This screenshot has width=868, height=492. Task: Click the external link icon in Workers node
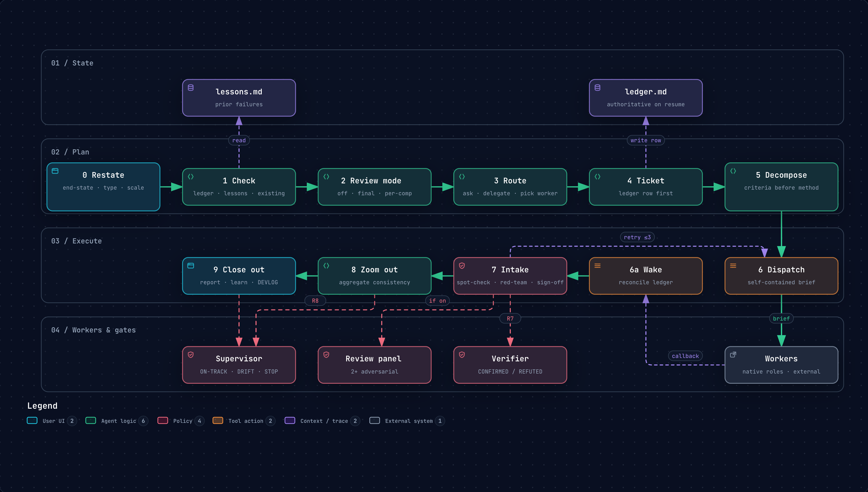733,355
